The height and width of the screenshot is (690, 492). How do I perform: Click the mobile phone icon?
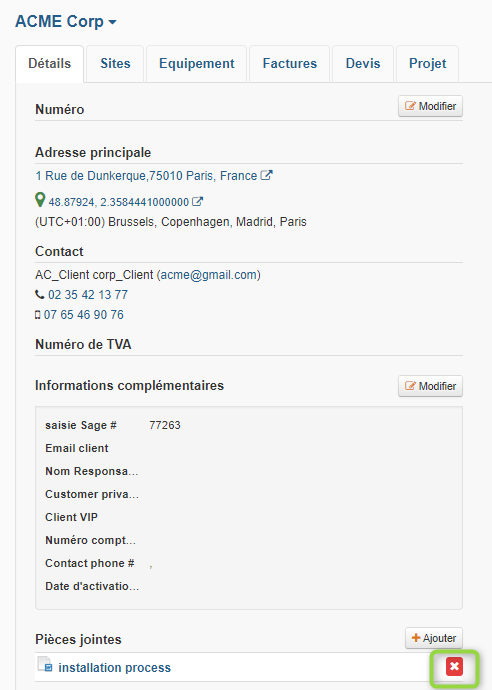(x=38, y=315)
